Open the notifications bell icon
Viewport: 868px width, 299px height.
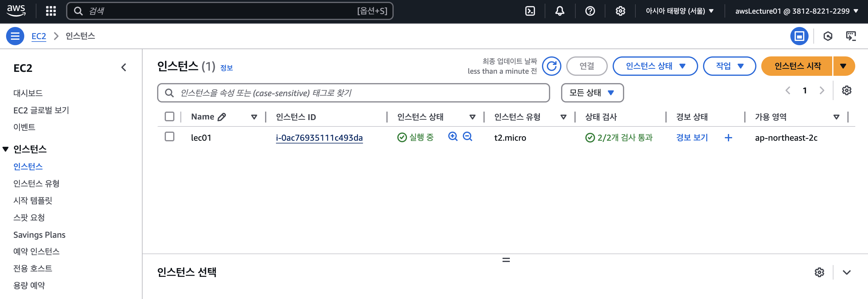pyautogui.click(x=560, y=11)
